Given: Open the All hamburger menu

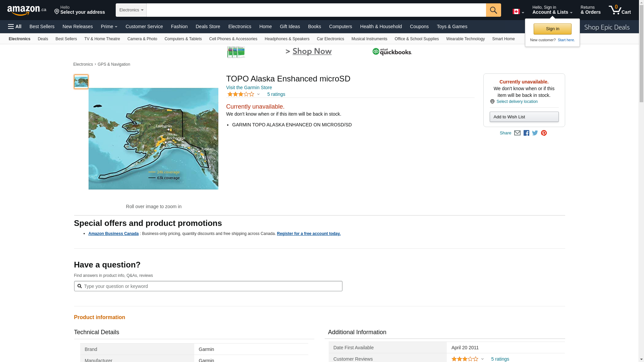Looking at the screenshot, I should (15, 26).
